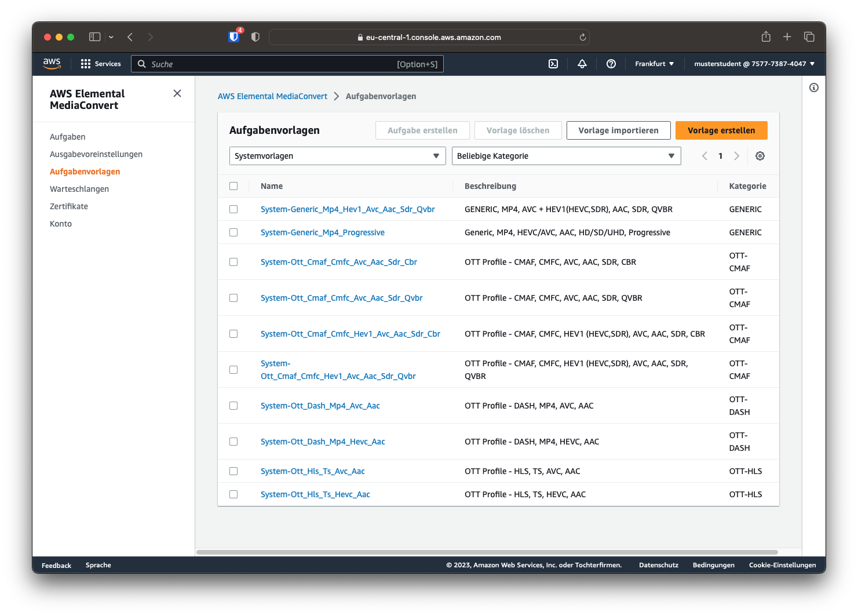The image size is (858, 616).
Task: Expand the Safari sidebar options chevron
Action: point(111,37)
